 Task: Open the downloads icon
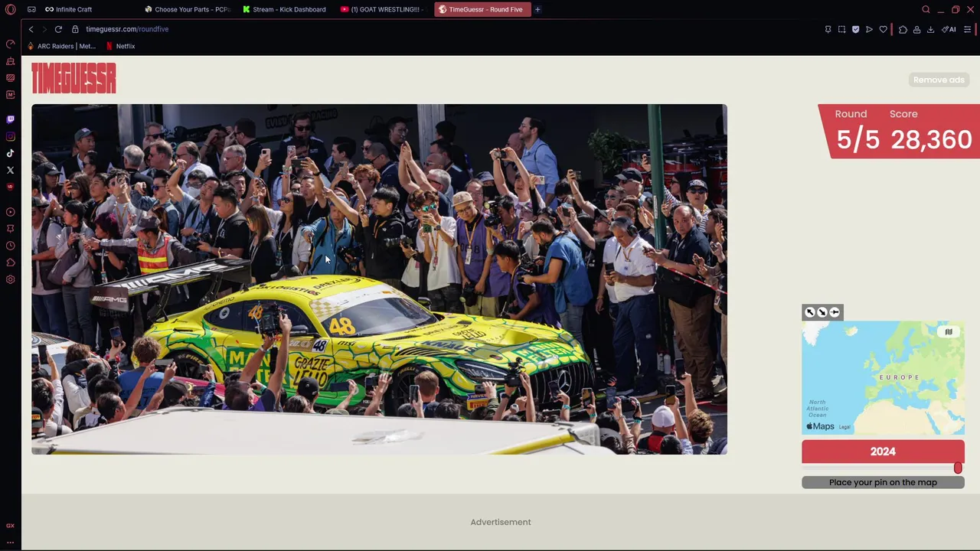tap(930, 29)
